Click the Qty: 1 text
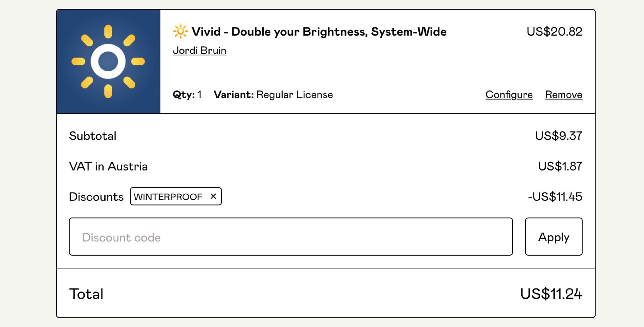 [187, 95]
